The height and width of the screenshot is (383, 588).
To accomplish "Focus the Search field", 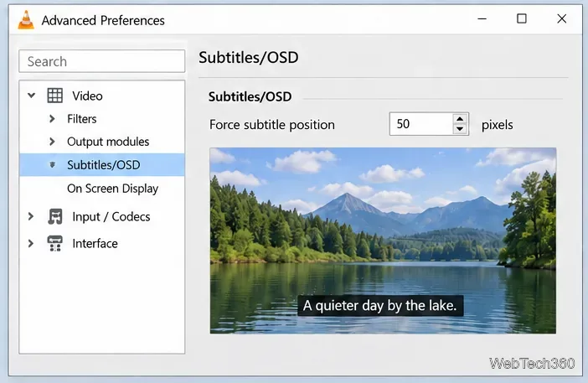I will (102, 61).
